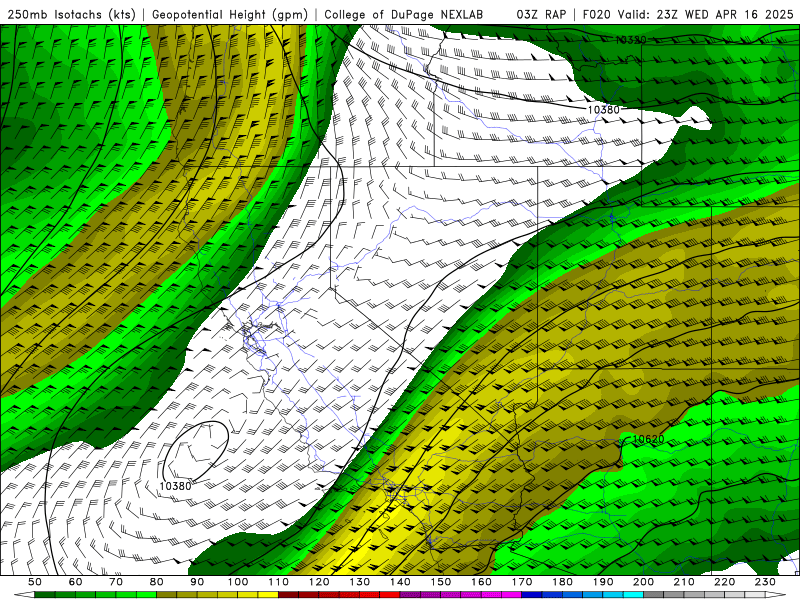This screenshot has height=600, width=800.
Task: Select the 160 legend number
Action: pyautogui.click(x=481, y=582)
